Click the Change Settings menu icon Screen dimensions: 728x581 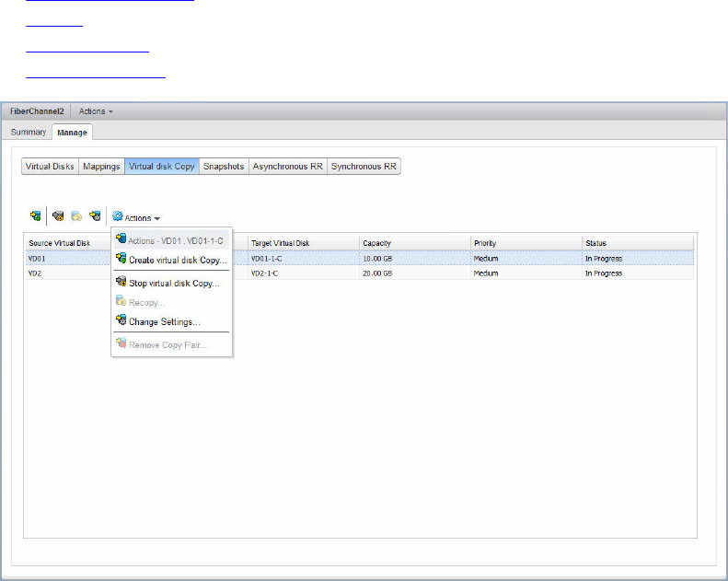121,320
